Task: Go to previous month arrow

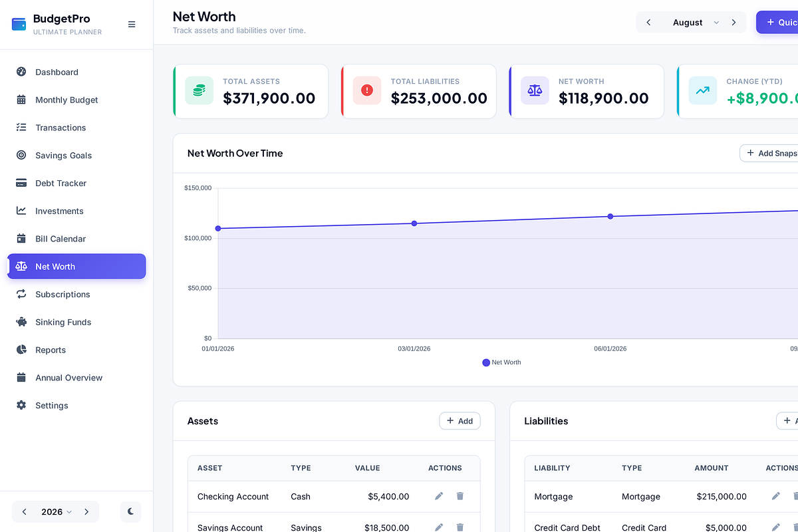Action: pyautogui.click(x=649, y=23)
